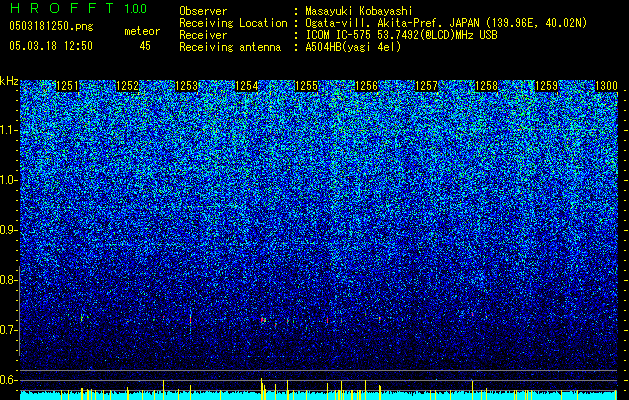Select the filename 0503181250.png
Image resolution: width=629 pixels, height=400 pixels.
pyautogui.click(x=51, y=26)
